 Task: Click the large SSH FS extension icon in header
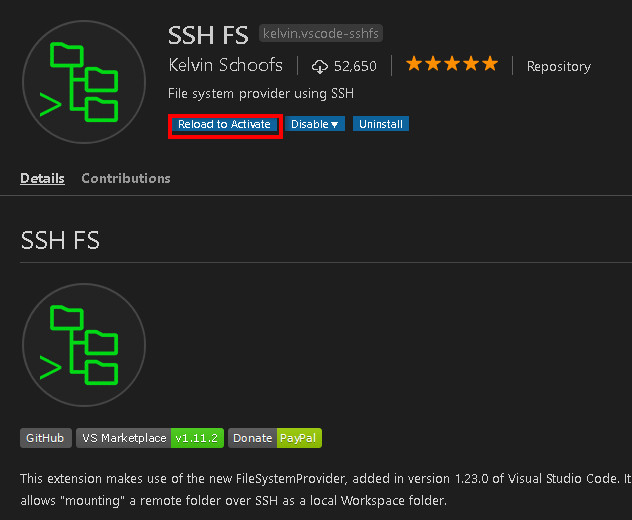click(84, 82)
